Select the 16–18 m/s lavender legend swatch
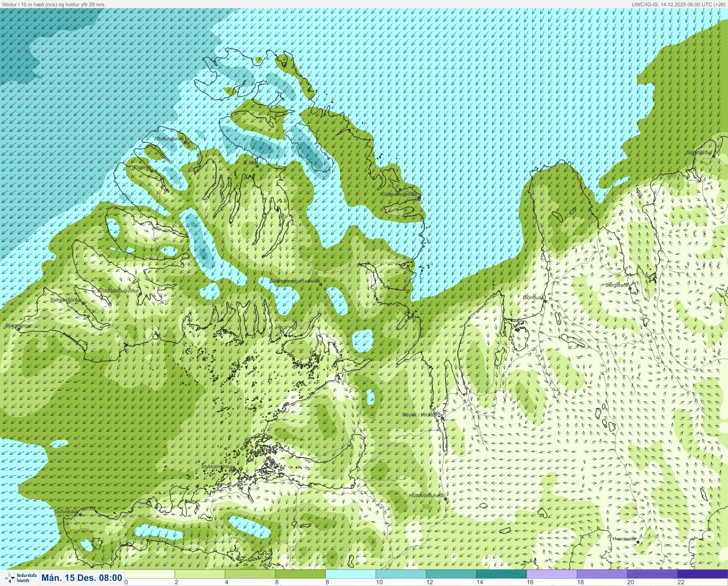Screen dimensions: 728x586 tap(552, 573)
